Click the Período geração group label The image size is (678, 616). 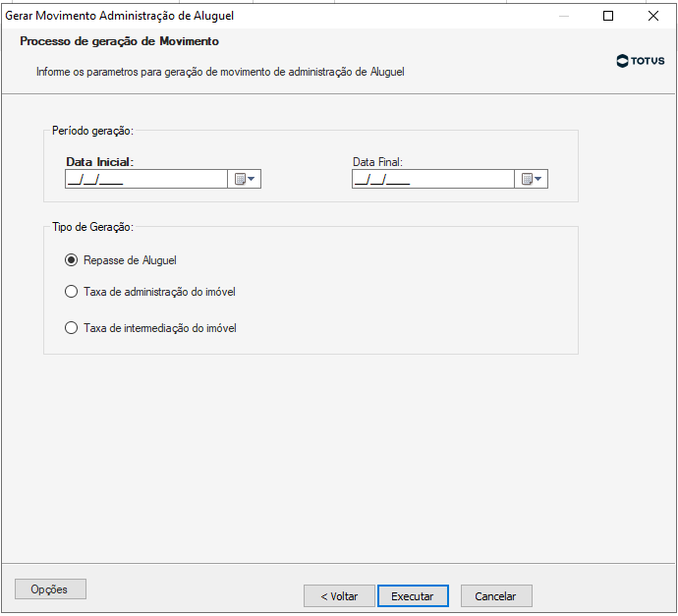point(92,130)
